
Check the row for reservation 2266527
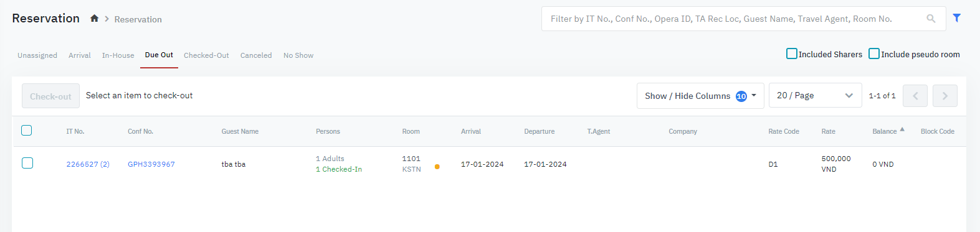[x=27, y=163]
